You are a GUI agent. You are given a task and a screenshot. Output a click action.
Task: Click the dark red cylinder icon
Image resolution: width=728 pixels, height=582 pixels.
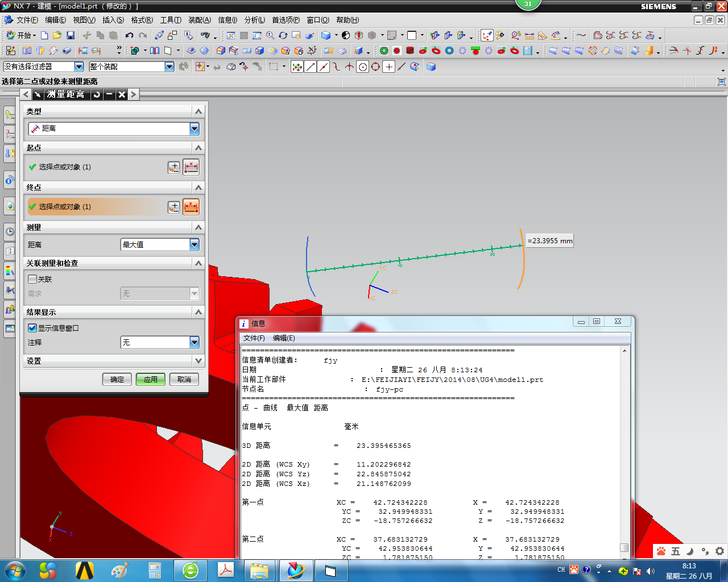tap(410, 51)
